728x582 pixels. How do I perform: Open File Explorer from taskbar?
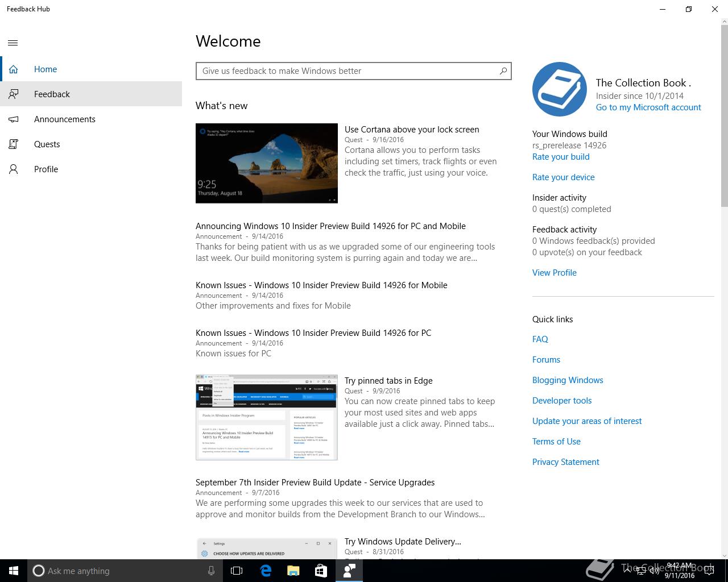point(293,571)
